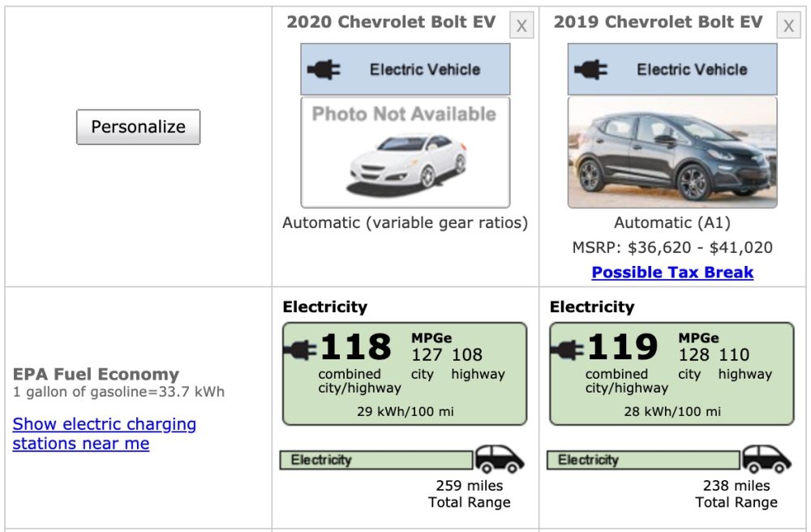The width and height of the screenshot is (811, 532).
Task: Click the MSRP price range text
Action: click(x=672, y=247)
